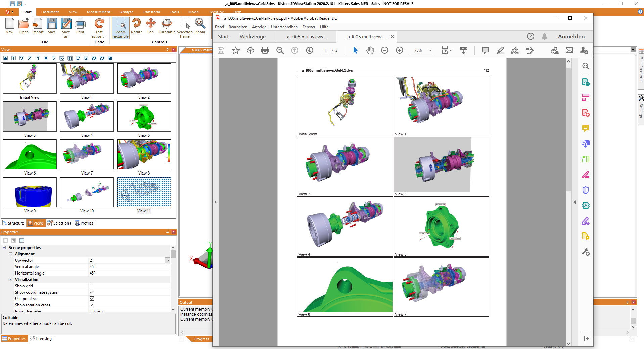Open the Analyze ribbon tab
644x349 pixels.
(x=127, y=12)
